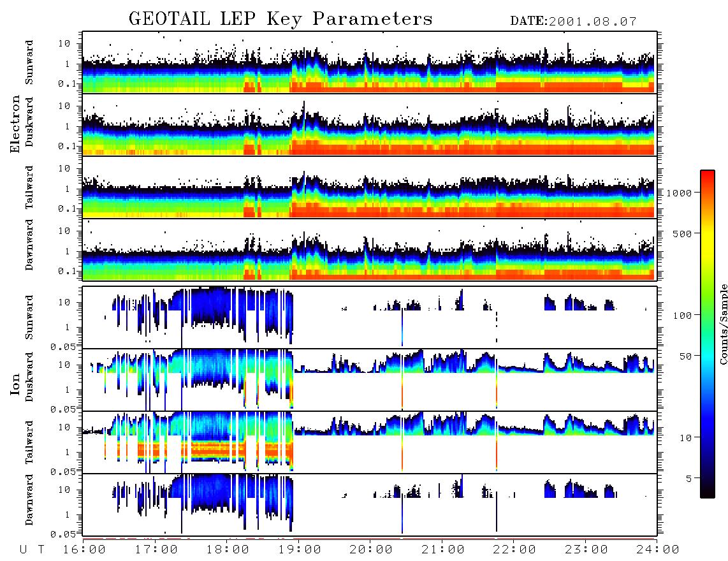
Task: Click the 0.05 tick on Ion Sunward axis
Action: point(64,346)
